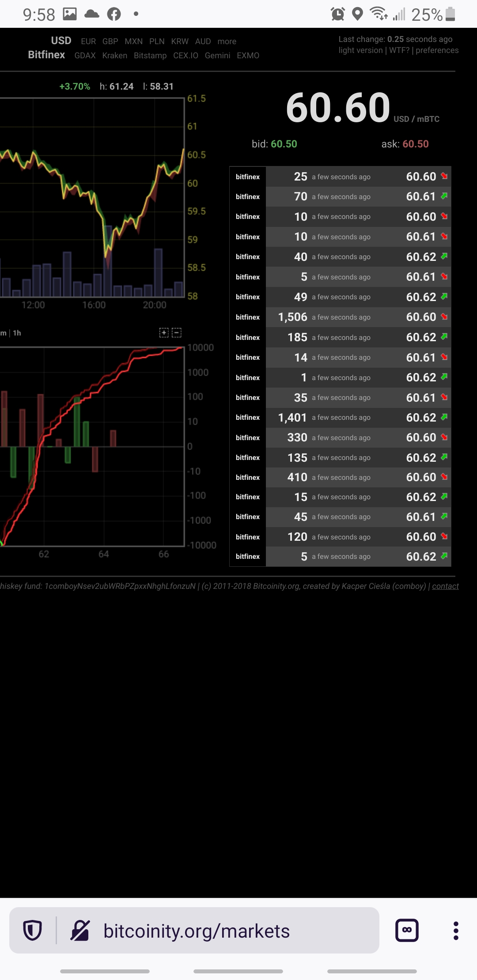This screenshot has width=477, height=980.
Task: Click the price chart line area
Action: click(x=92, y=198)
